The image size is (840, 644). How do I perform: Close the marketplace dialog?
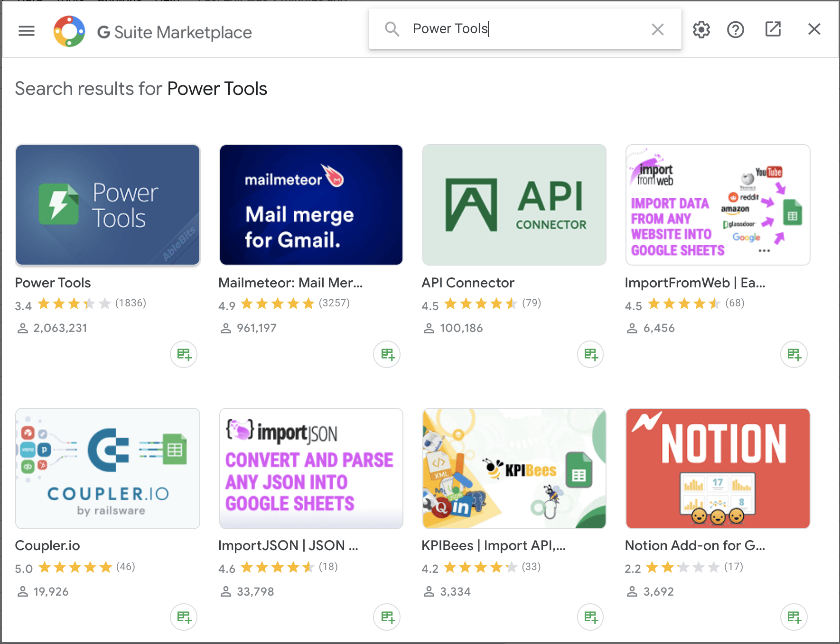click(814, 29)
